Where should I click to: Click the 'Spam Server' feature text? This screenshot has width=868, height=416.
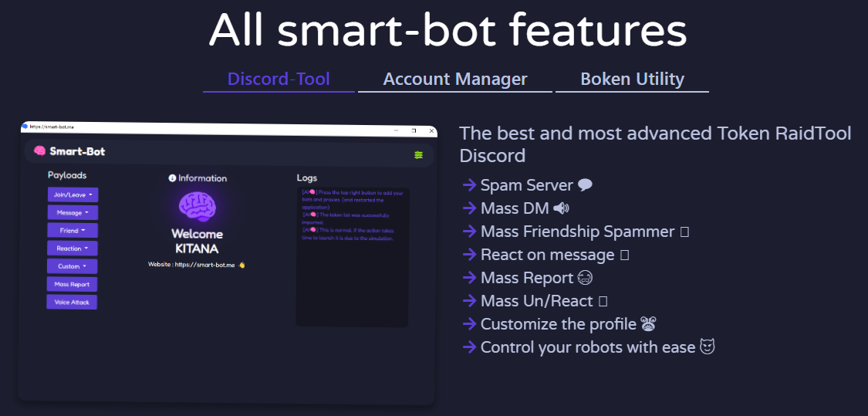tap(526, 185)
